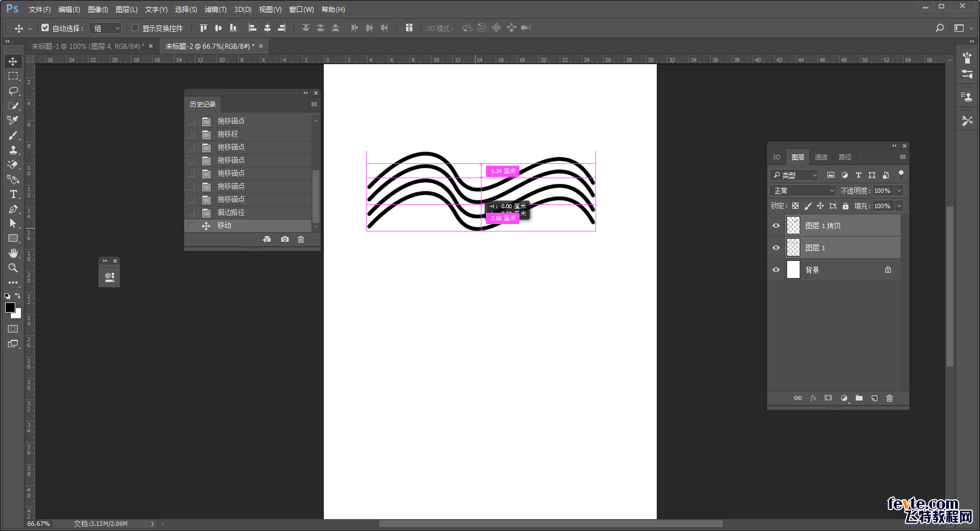Open the fill slider dropdown

[899, 206]
